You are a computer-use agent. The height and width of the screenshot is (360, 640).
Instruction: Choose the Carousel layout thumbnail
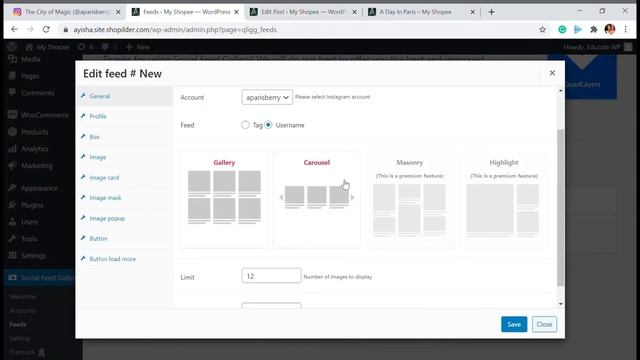[317, 199]
